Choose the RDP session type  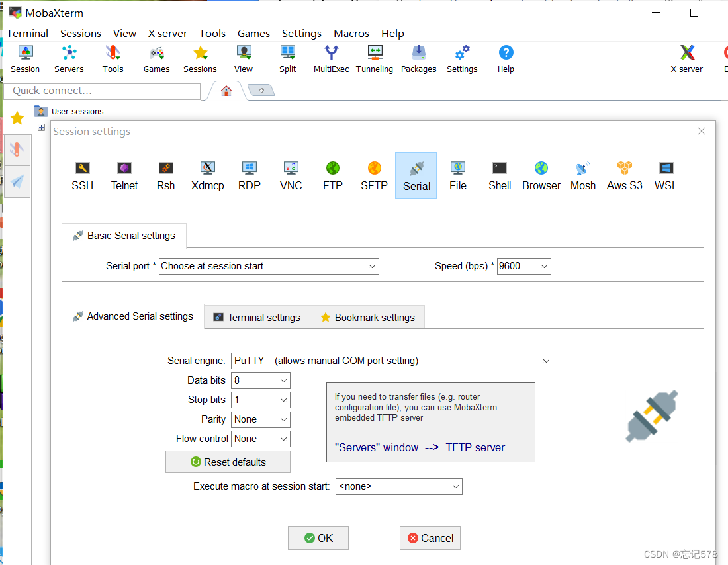[x=250, y=175]
